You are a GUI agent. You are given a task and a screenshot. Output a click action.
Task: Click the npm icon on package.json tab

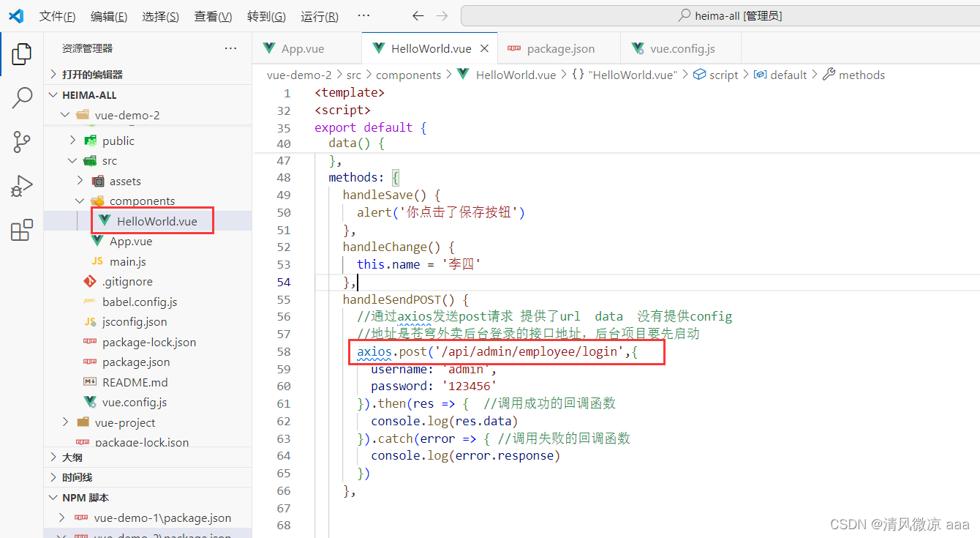coord(514,48)
